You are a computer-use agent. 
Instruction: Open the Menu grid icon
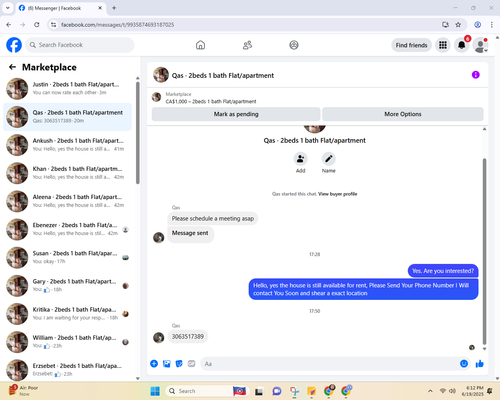coord(443,45)
